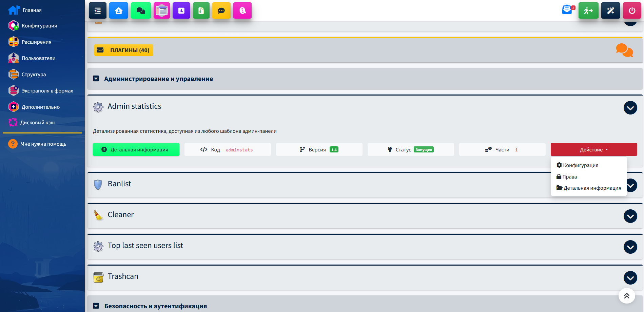Click the Admin statistics title

(x=134, y=106)
